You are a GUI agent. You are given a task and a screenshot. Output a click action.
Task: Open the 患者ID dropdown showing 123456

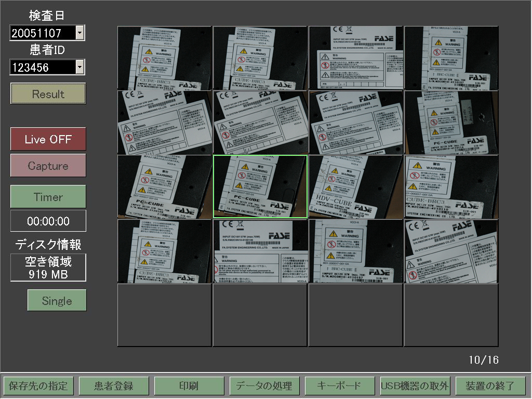click(x=79, y=67)
